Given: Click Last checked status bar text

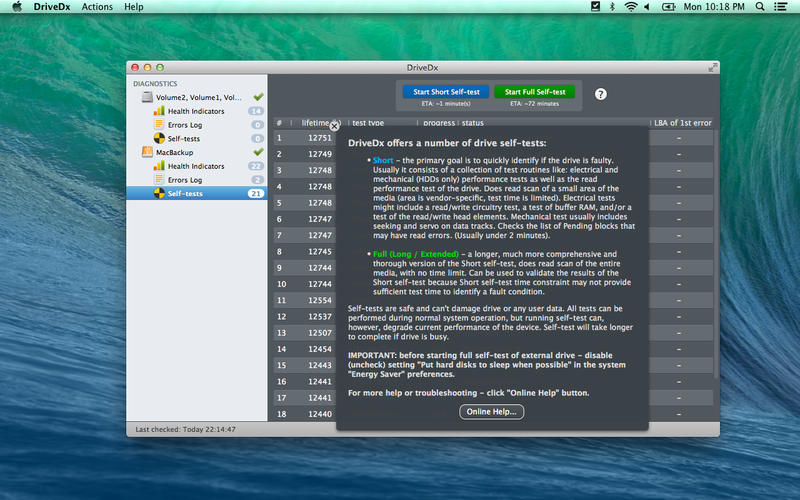Looking at the screenshot, I should (x=185, y=429).
